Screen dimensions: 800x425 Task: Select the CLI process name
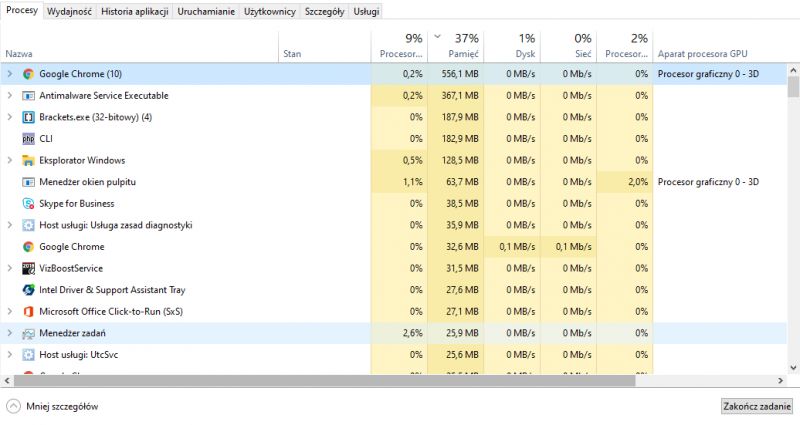pos(46,139)
